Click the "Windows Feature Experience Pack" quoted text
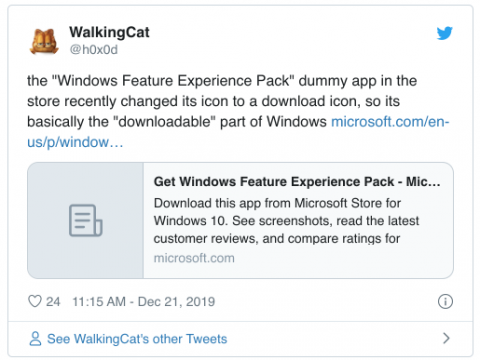This screenshot has height=360, width=480. coord(173,81)
